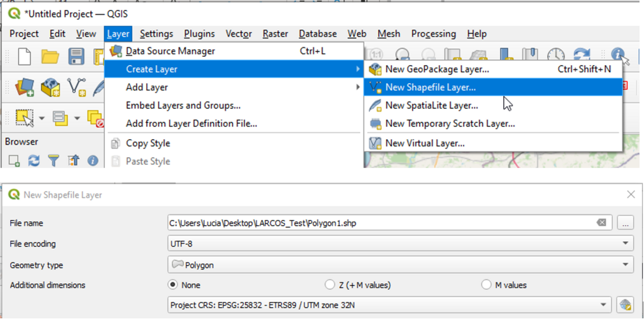The width and height of the screenshot is (644, 320).
Task: Open the Raster menu
Action: pos(276,34)
